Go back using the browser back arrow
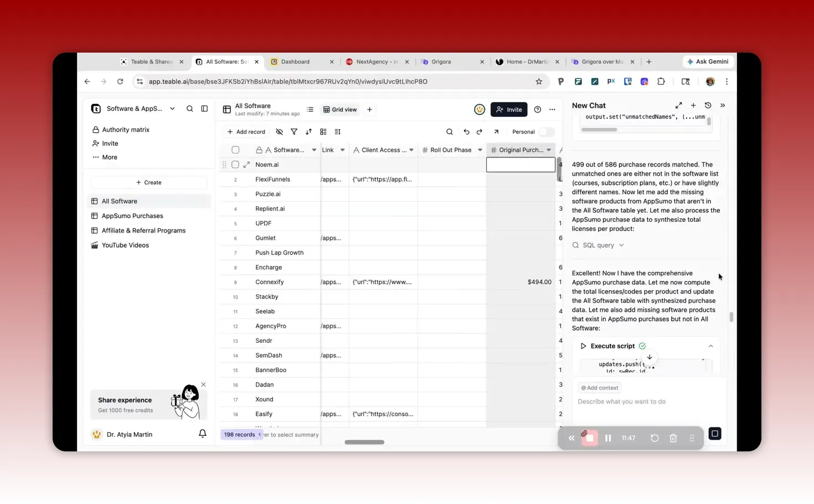Image resolution: width=814 pixels, height=504 pixels. click(x=87, y=81)
